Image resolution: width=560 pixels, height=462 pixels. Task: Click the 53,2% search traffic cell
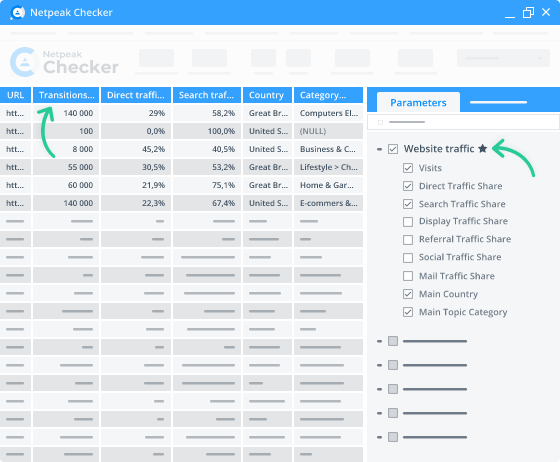pos(207,167)
